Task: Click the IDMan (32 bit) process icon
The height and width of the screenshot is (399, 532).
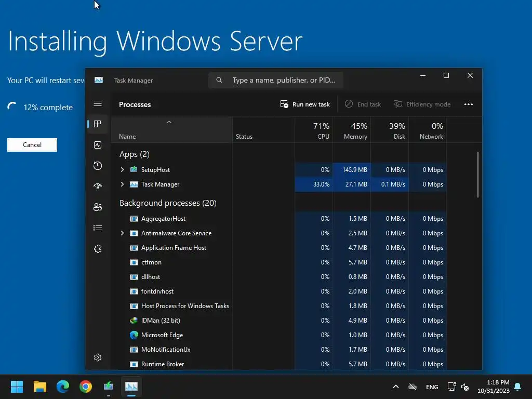Action: (x=134, y=320)
